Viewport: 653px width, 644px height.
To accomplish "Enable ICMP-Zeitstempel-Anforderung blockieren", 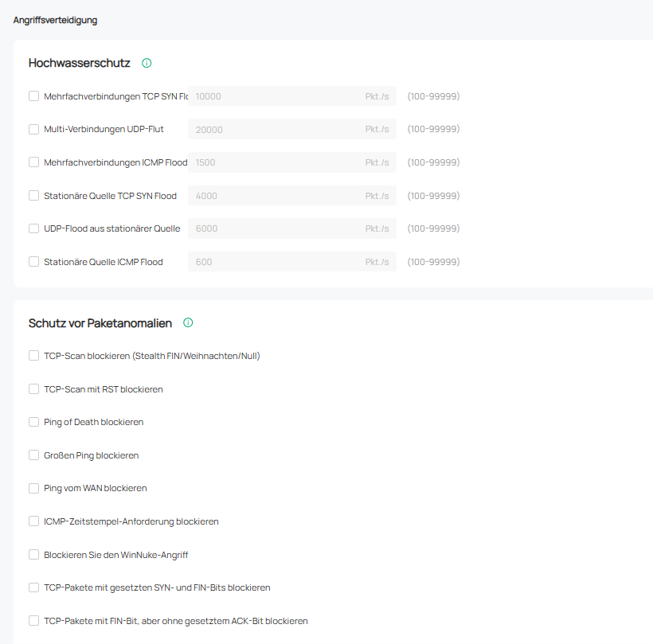I will [34, 521].
